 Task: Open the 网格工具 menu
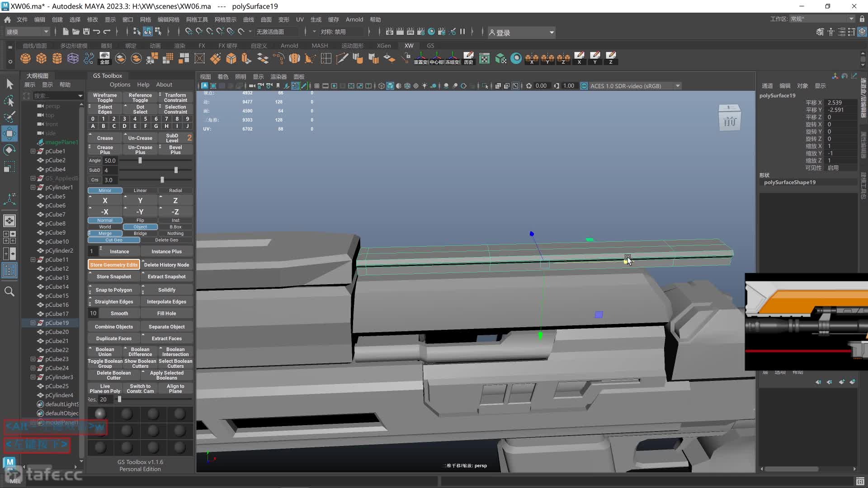[197, 19]
